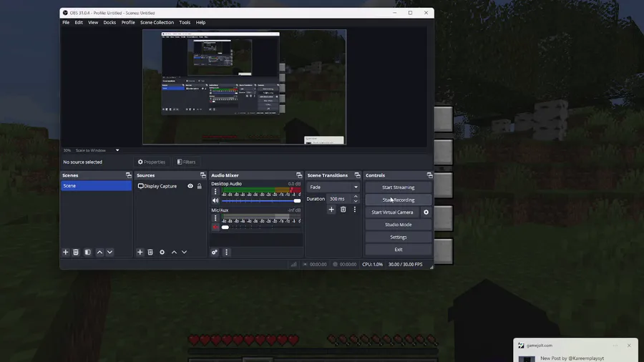
Task: Open the Tools menu
Action: [185, 23]
